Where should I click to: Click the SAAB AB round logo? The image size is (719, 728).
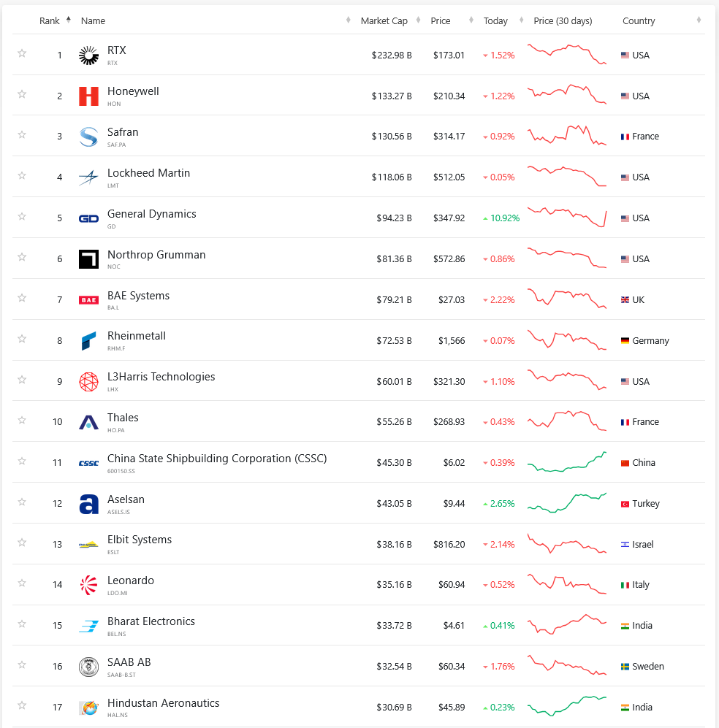tap(88, 667)
